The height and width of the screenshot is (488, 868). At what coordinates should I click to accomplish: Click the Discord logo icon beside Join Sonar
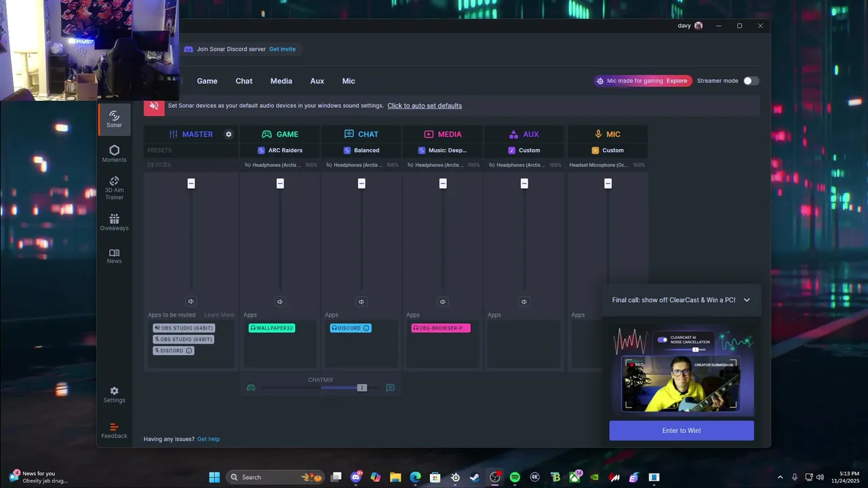[x=189, y=49]
